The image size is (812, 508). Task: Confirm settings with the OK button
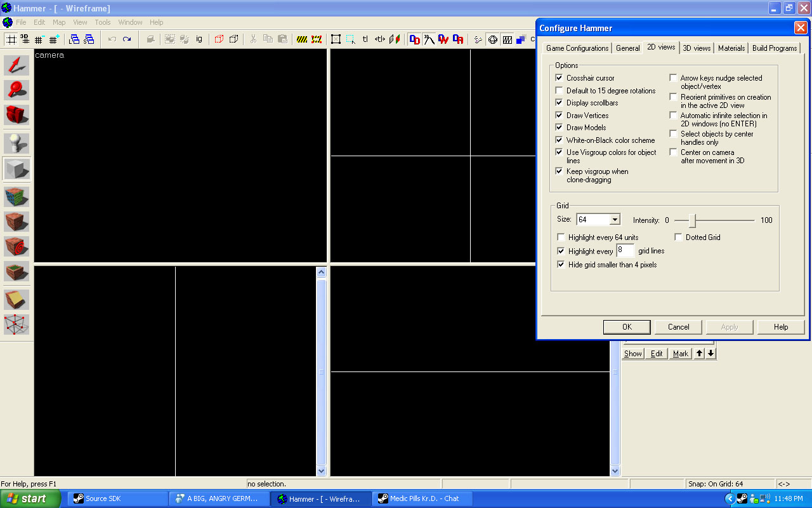(x=627, y=327)
